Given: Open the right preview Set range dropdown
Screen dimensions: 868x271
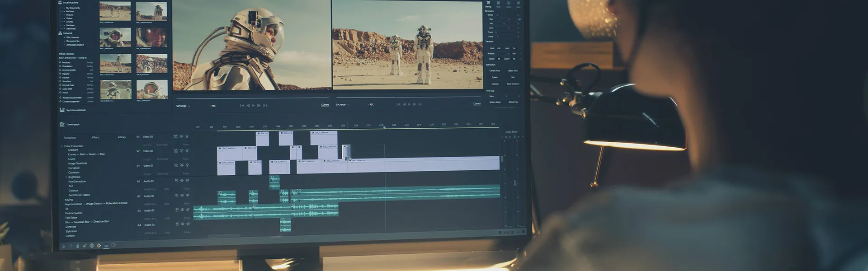Looking at the screenshot, I should click(x=343, y=104).
